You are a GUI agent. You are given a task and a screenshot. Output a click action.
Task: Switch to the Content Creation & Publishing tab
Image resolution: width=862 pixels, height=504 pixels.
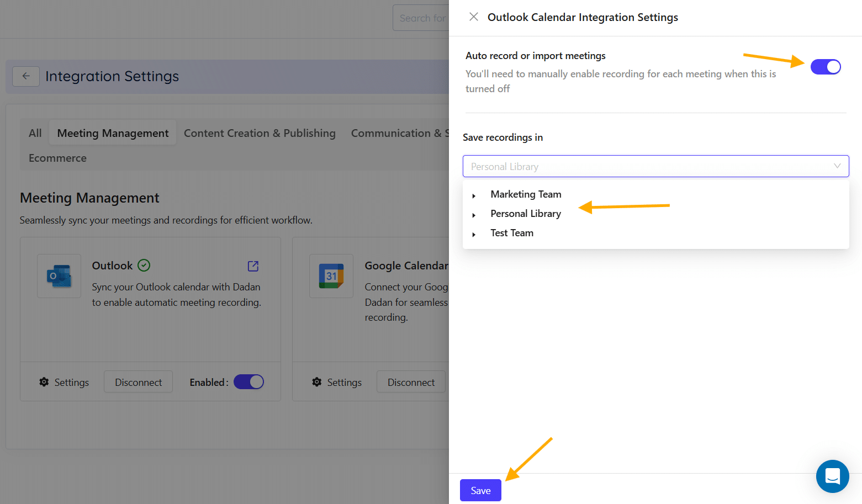[x=260, y=132]
